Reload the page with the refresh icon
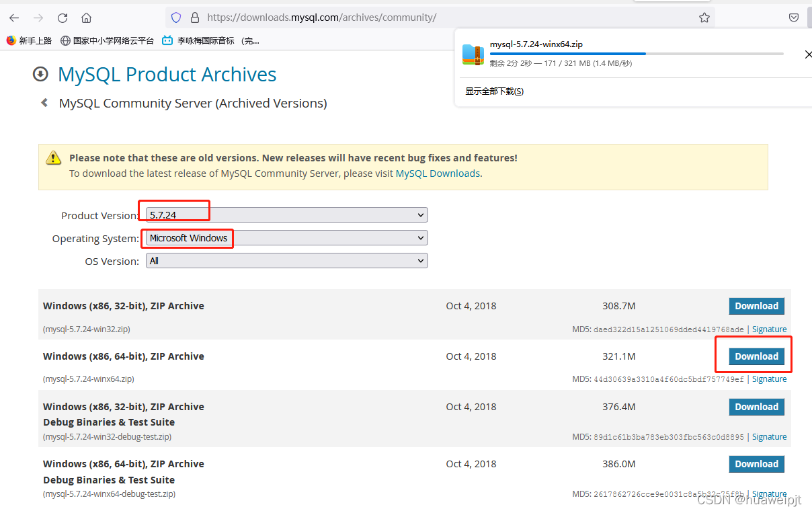 coord(63,17)
